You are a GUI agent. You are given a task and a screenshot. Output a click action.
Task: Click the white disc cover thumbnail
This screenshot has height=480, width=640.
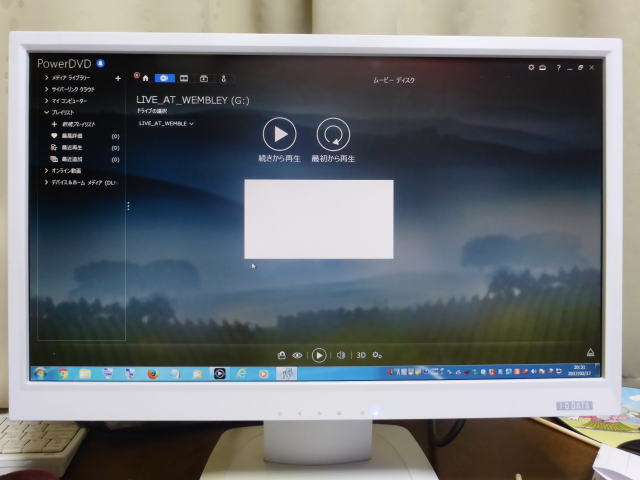click(319, 219)
